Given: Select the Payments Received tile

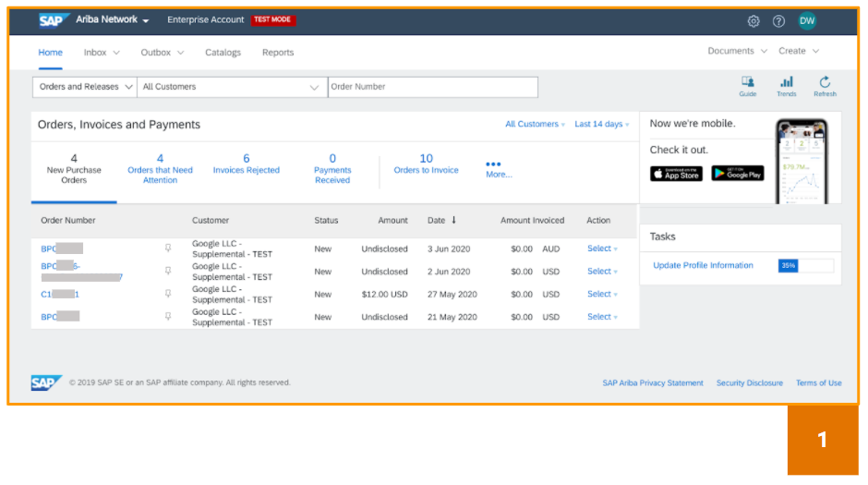Looking at the screenshot, I should [332, 169].
